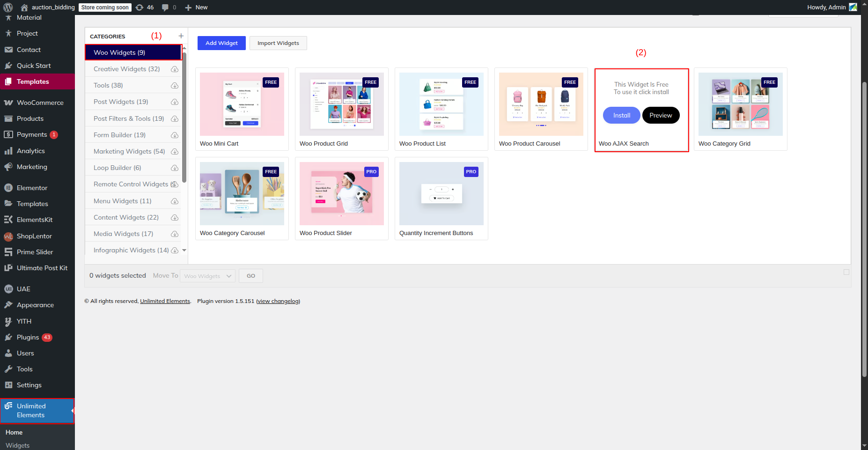This screenshot has width=868, height=450.
Task: Select the Woo Product Slider thumbnail
Action: click(x=341, y=193)
